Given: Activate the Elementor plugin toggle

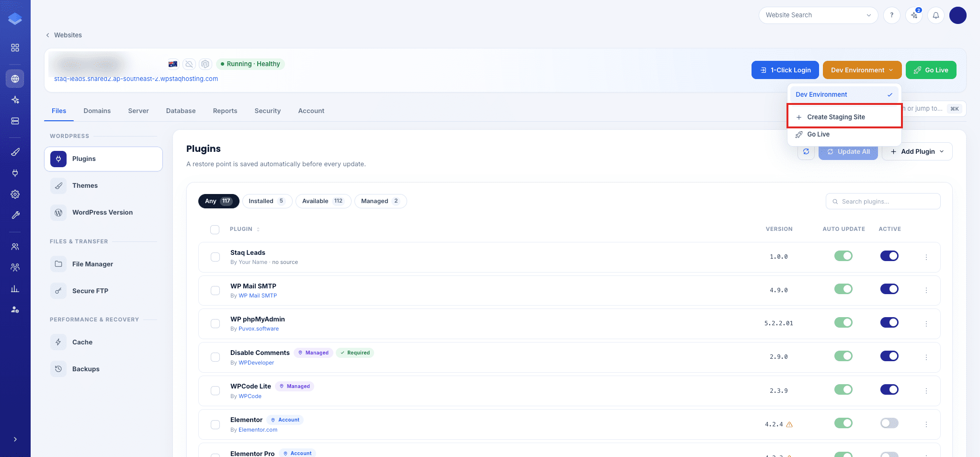Looking at the screenshot, I should pos(889,423).
